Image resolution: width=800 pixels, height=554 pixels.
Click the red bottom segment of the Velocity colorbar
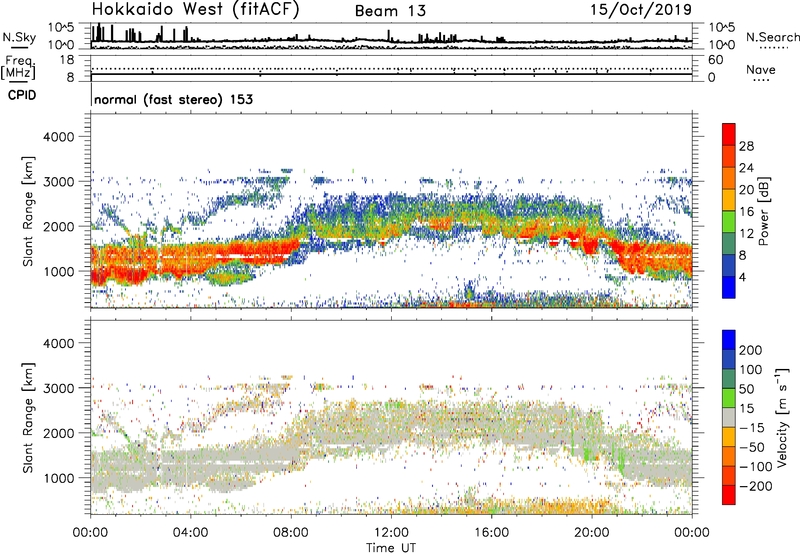coord(729,495)
